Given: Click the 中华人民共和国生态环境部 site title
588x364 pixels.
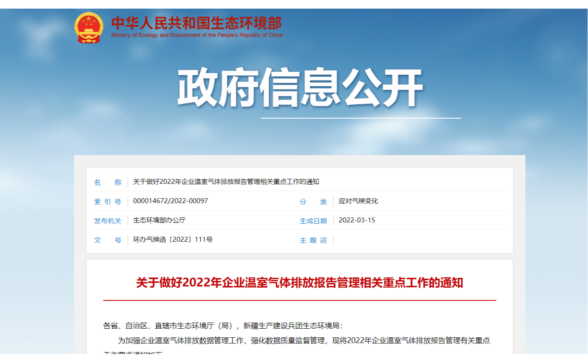Looking at the screenshot, I should click(196, 23).
